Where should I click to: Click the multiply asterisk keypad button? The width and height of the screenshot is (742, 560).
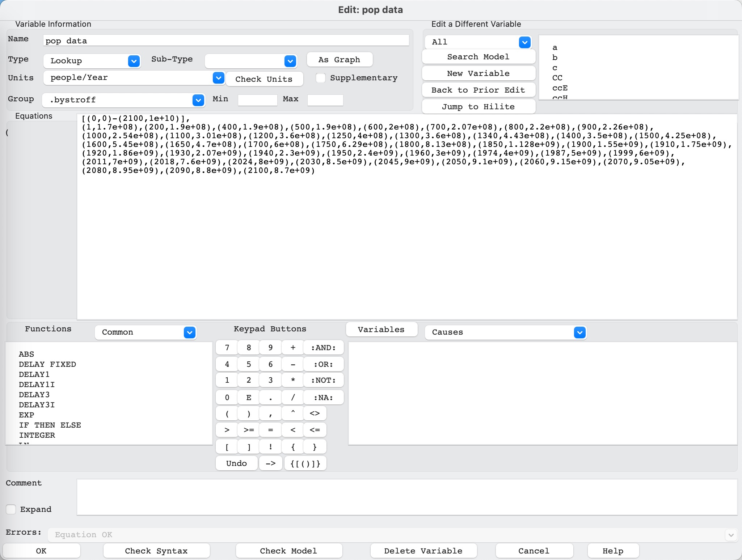point(293,380)
